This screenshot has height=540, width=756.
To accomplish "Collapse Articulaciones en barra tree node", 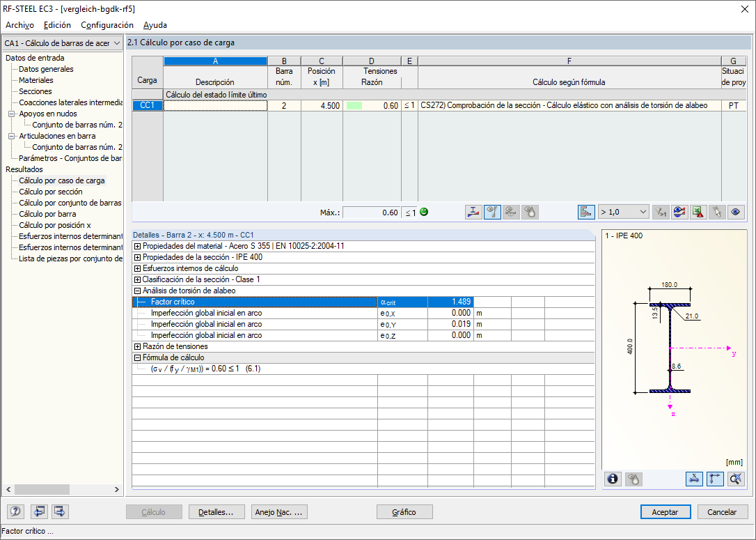I will pos(12,136).
